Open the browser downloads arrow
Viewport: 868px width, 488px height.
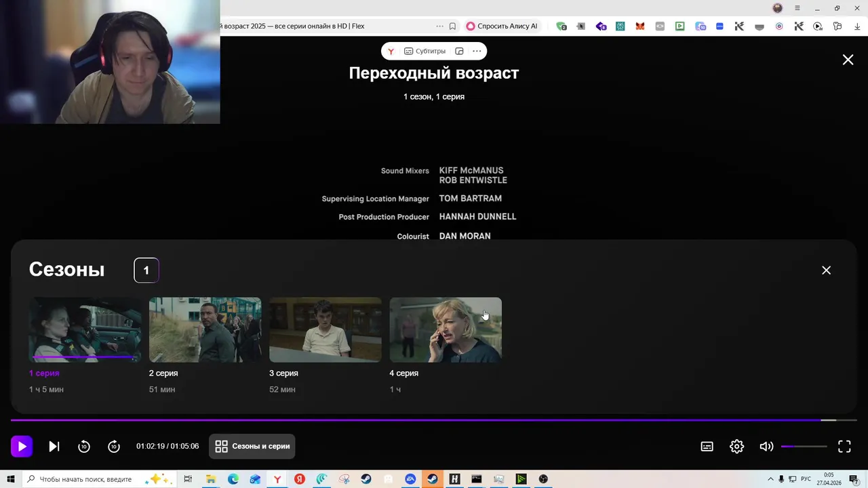pos(857,26)
